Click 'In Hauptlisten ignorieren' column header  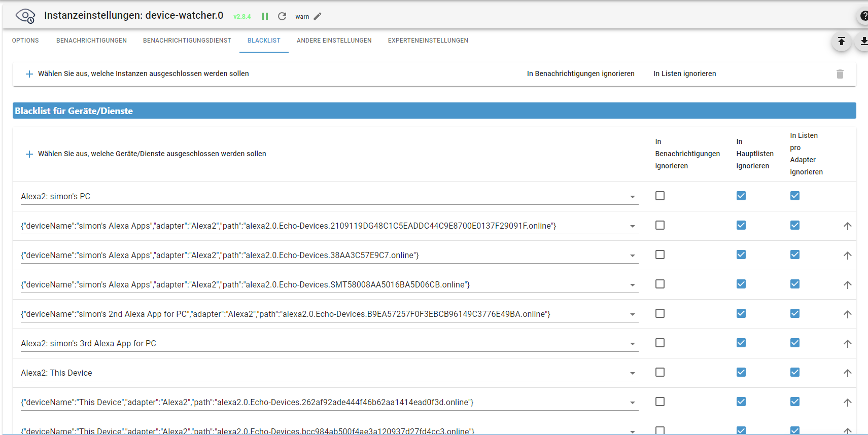pos(755,154)
